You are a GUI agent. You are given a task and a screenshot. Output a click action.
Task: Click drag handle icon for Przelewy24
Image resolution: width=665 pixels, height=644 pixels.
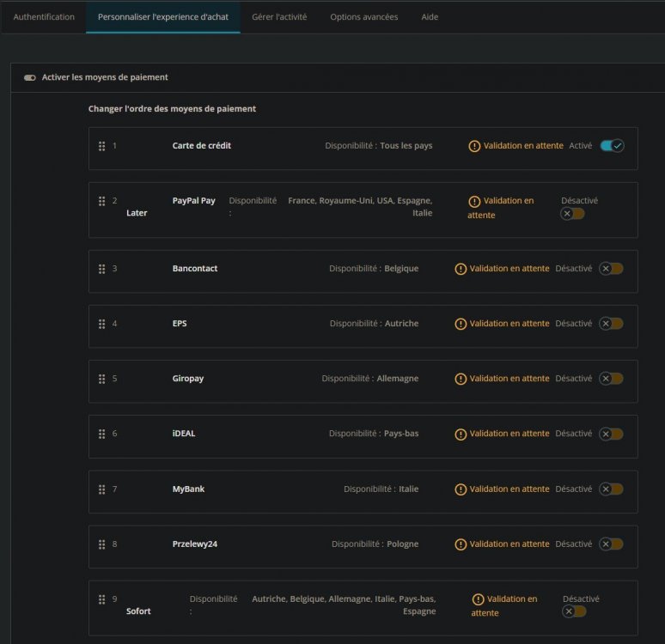click(101, 544)
